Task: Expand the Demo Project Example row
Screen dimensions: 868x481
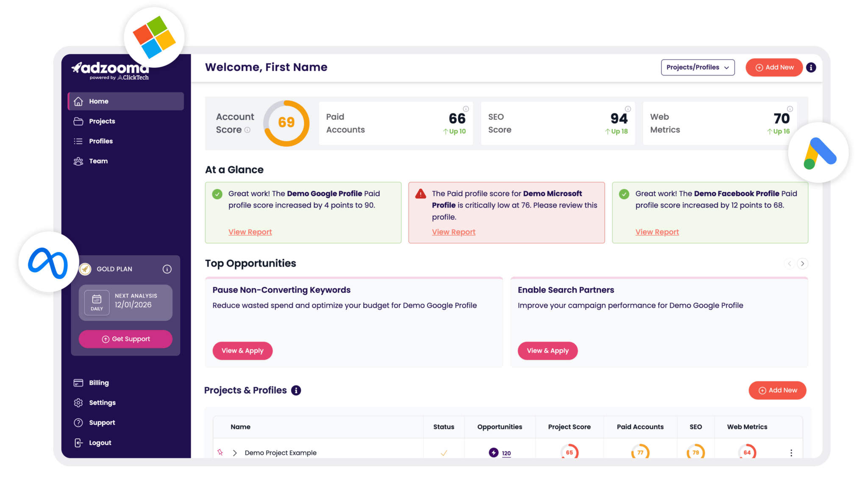Action: (235, 453)
